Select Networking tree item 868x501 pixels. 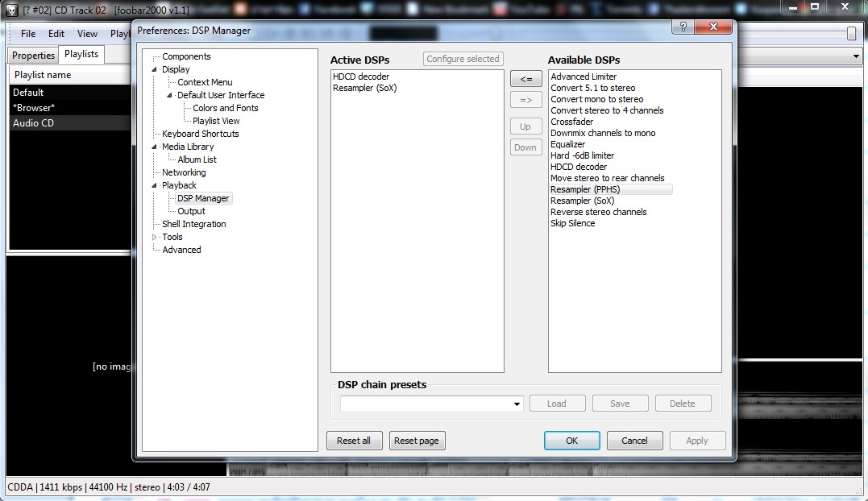(184, 172)
